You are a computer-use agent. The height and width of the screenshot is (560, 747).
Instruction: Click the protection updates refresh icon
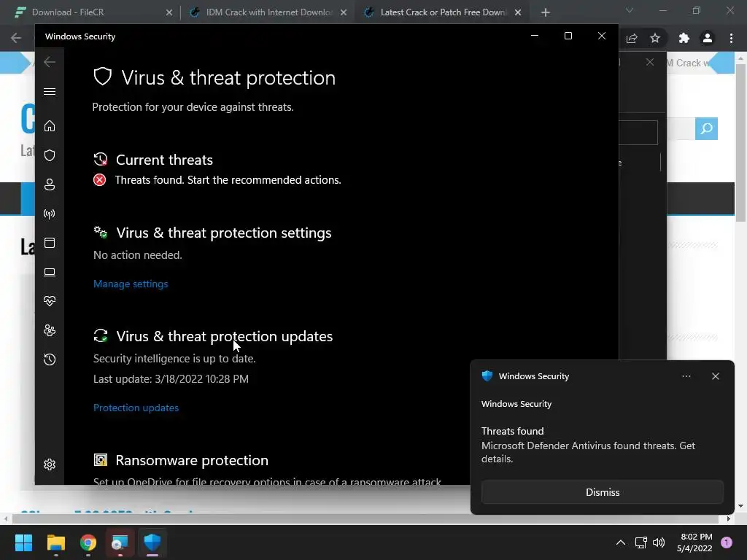(101, 335)
